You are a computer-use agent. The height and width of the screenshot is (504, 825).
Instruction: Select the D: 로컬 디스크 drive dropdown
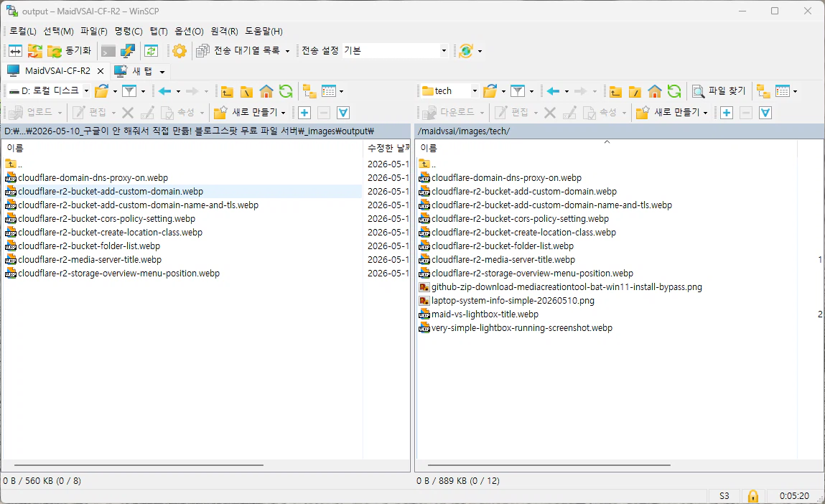click(48, 91)
